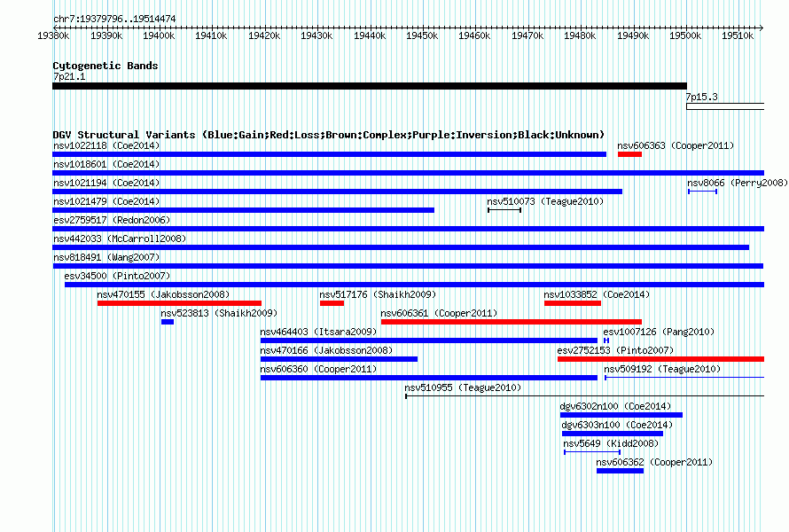Viewport: 789px width, 532px height.
Task: Click the blue nsv470166 (Jakobsson2008) gain bar
Action: pos(339,359)
